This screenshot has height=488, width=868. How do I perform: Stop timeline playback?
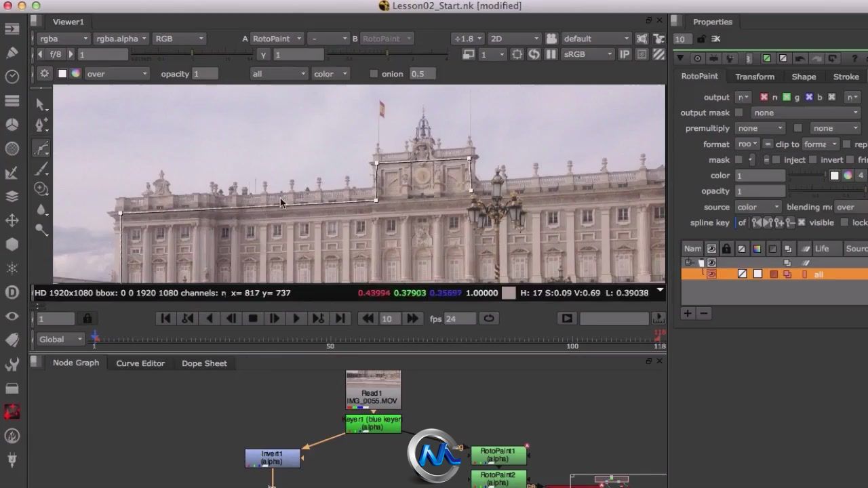pyautogui.click(x=253, y=319)
